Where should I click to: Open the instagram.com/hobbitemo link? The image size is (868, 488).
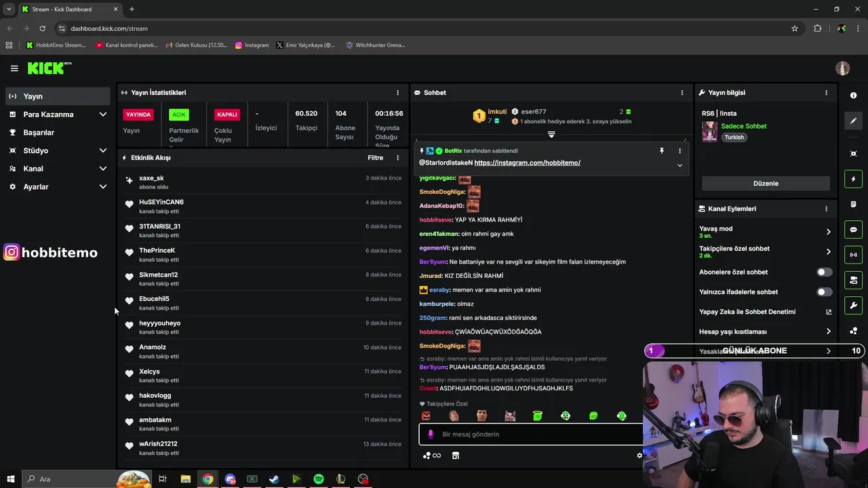point(527,163)
